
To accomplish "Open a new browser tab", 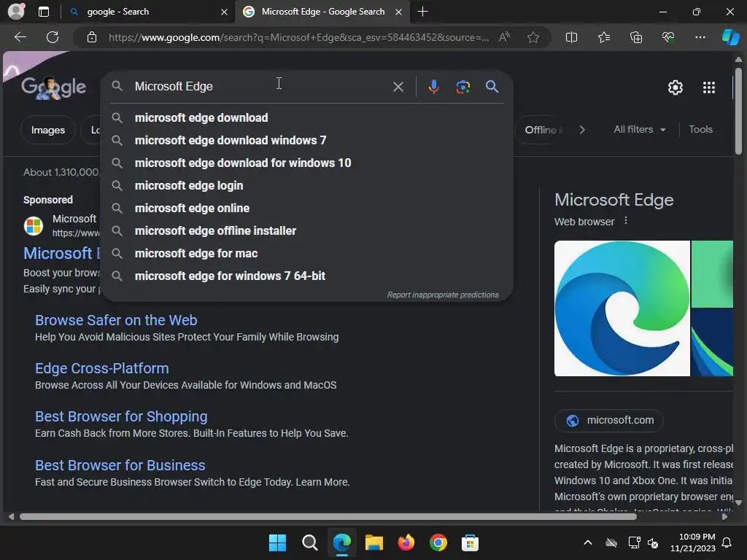I will 422,12.
